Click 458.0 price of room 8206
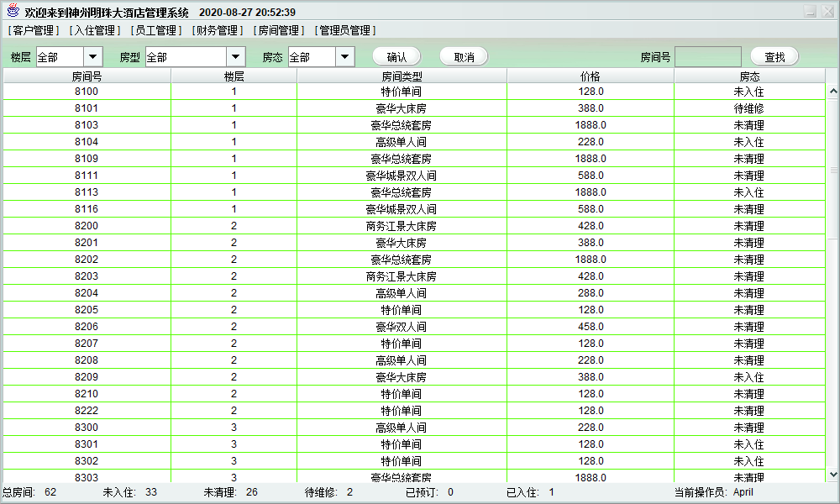 591,326
